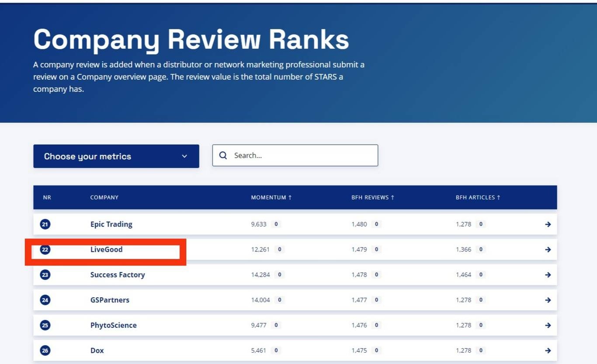This screenshot has height=364, width=597.
Task: Click the arrow icon on Dox row
Action: tap(548, 350)
